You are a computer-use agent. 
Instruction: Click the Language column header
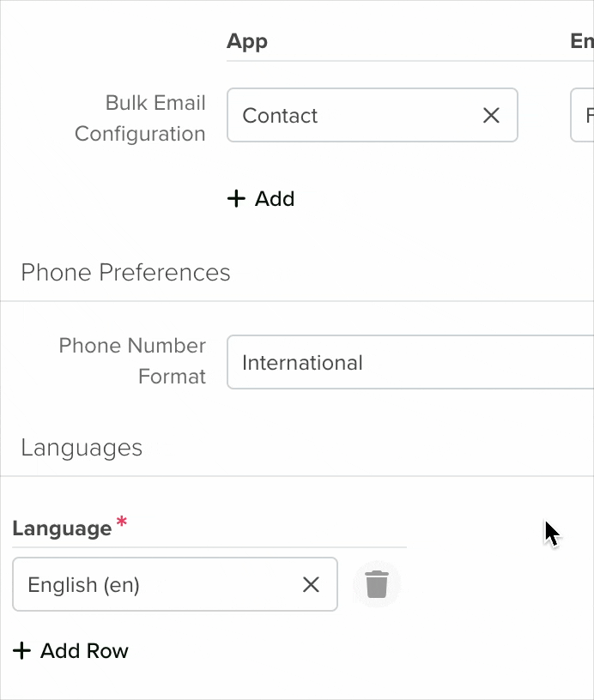coord(62,528)
